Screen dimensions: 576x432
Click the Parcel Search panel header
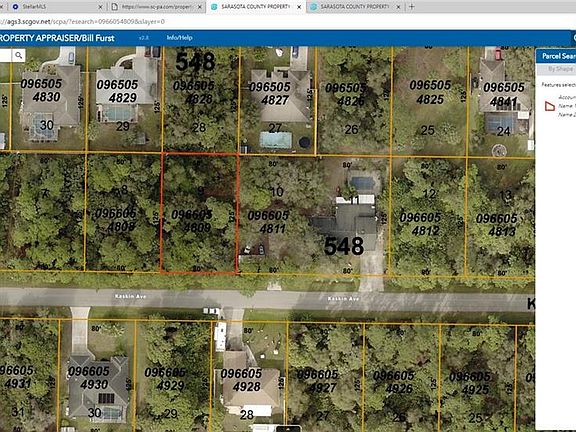pos(556,56)
